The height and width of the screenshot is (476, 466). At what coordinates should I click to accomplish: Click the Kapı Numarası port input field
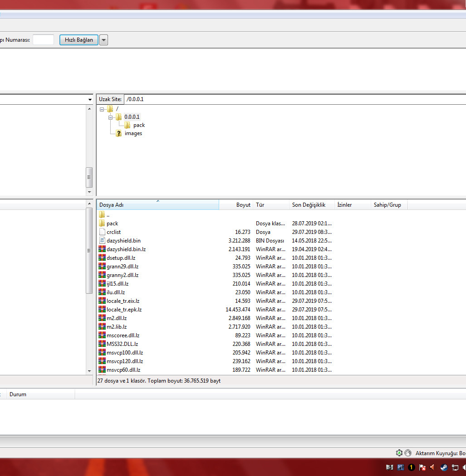tap(43, 40)
